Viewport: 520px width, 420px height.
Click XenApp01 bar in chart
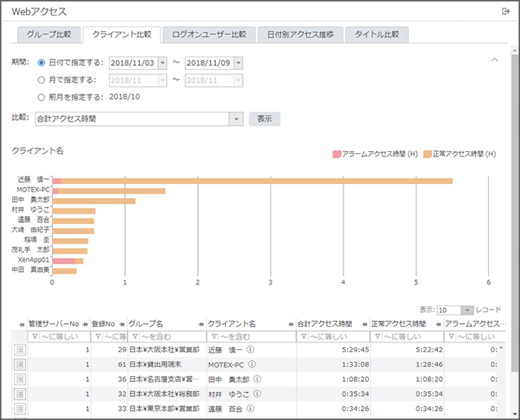tap(68, 261)
